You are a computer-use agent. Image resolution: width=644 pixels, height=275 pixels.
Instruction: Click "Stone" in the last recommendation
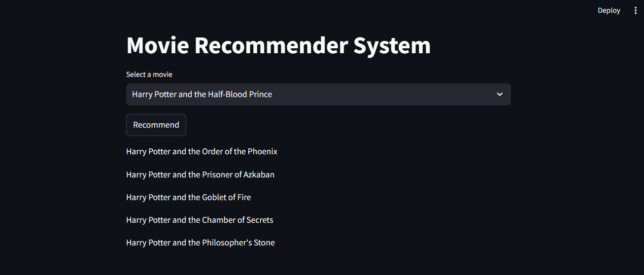(x=264, y=242)
